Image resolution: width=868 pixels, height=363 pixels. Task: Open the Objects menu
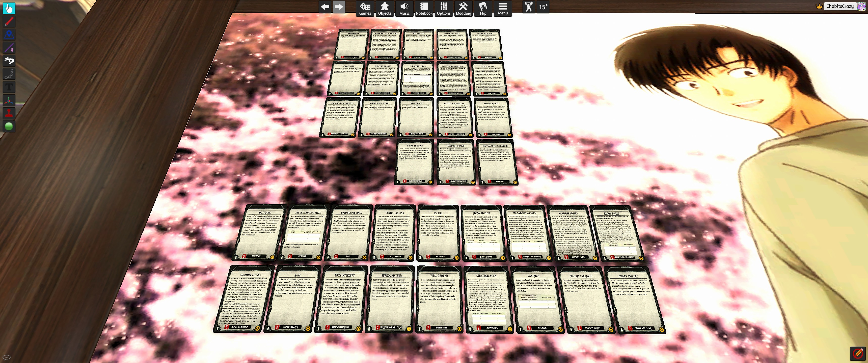385,8
